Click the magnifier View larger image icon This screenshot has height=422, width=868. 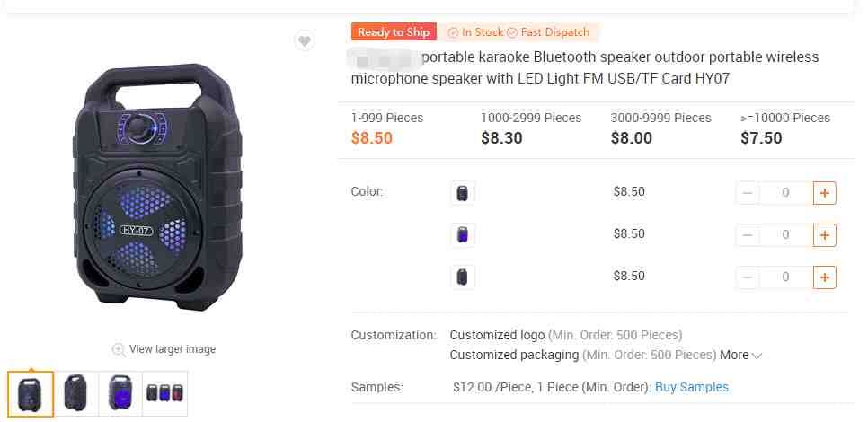click(x=118, y=349)
